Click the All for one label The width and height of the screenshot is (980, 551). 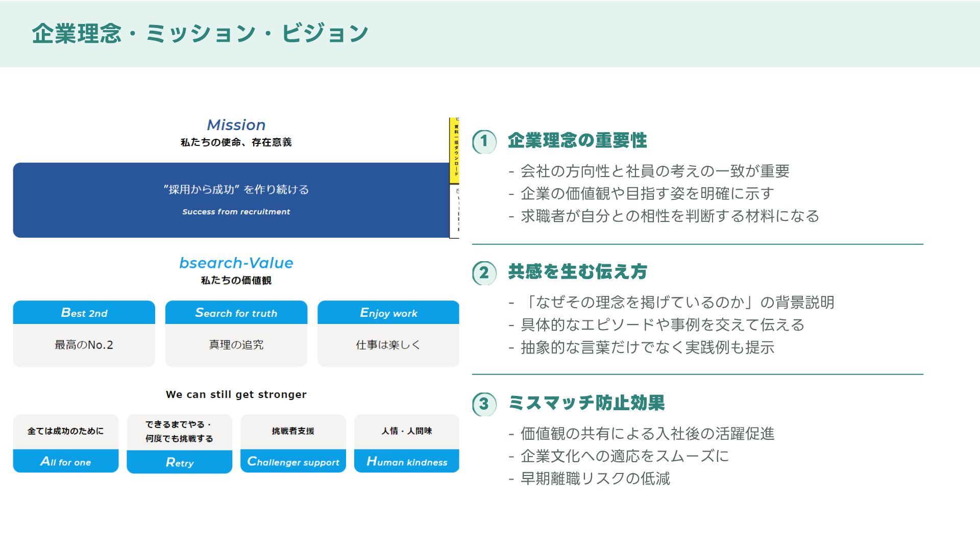66,462
